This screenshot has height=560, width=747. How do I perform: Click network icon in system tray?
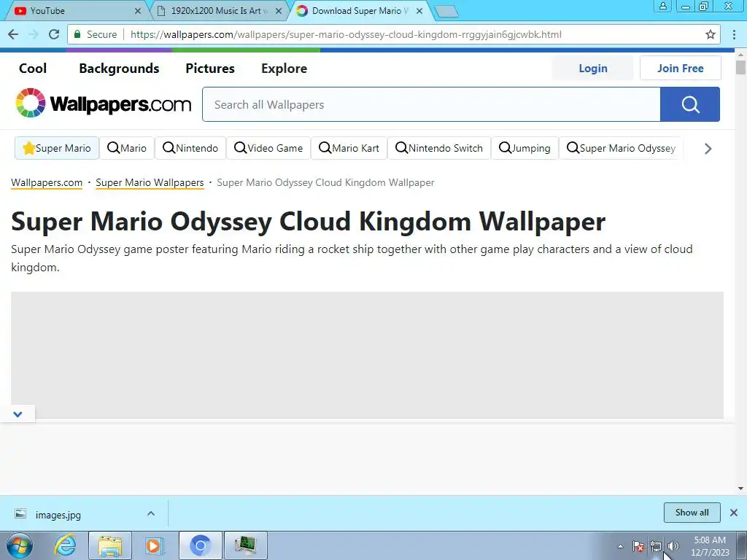pos(656,547)
